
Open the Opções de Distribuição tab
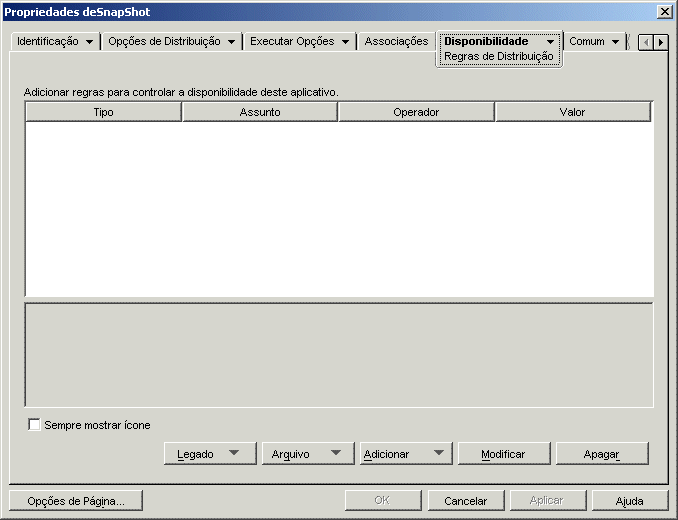tap(171, 42)
